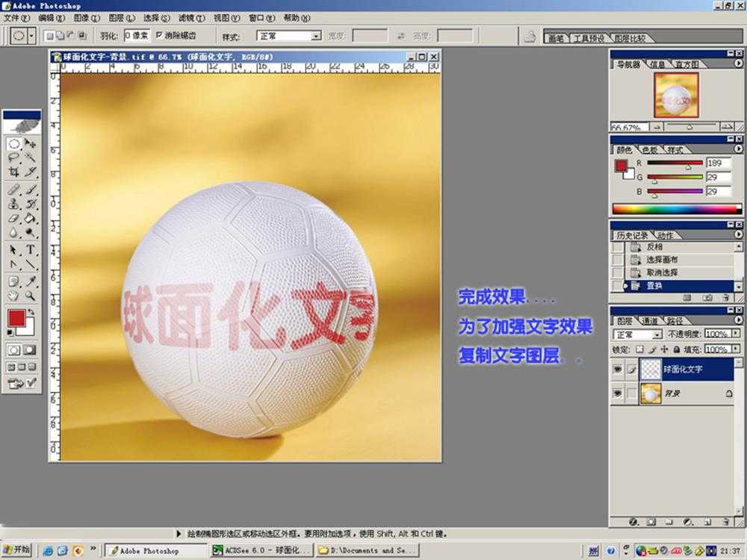Toggle the anti-alias (消除锯齿) checkbox
Image resolution: width=747 pixels, height=560 pixels.
[x=159, y=35]
